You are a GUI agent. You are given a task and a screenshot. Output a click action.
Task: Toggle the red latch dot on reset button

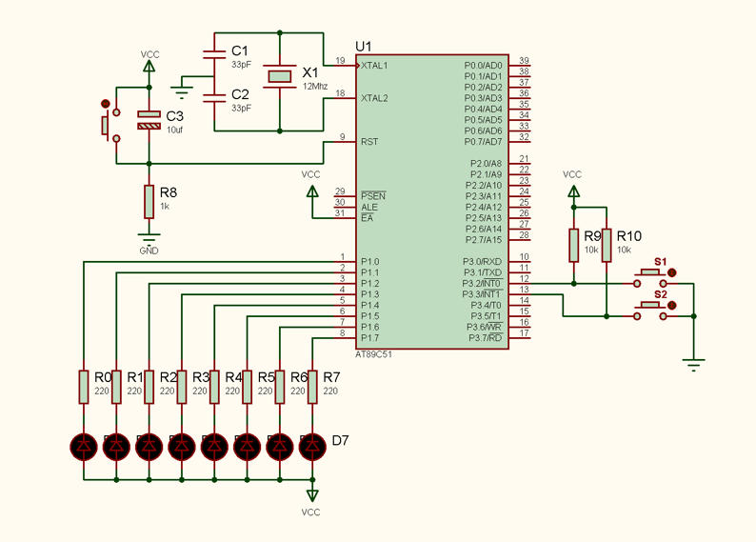tap(106, 104)
